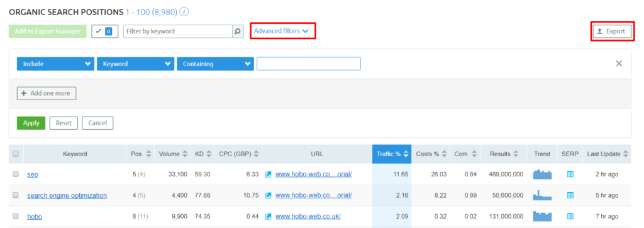This screenshot has width=644, height=228.
Task: Click Add to Export Manager button
Action: [48, 31]
